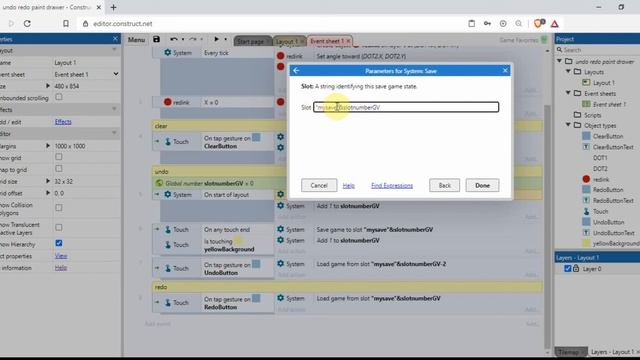640x360 pixels.
Task: Click the zoom magnifier icon in the browser
Action: 519,24
